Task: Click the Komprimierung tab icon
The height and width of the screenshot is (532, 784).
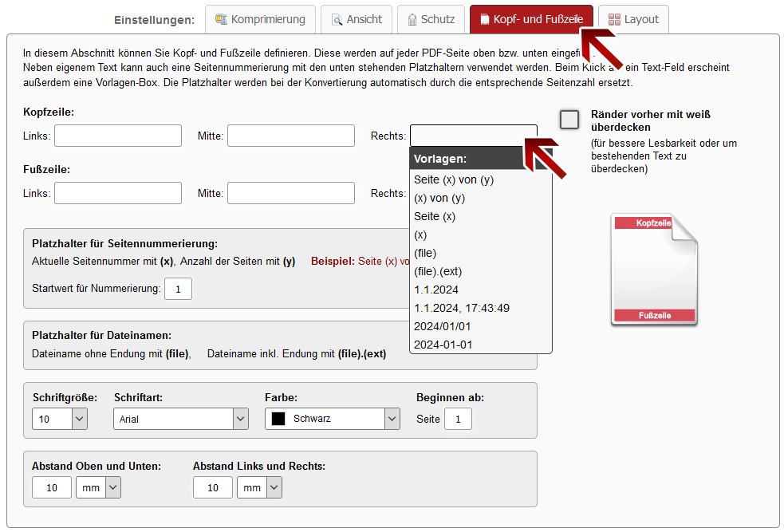Action: [x=220, y=19]
